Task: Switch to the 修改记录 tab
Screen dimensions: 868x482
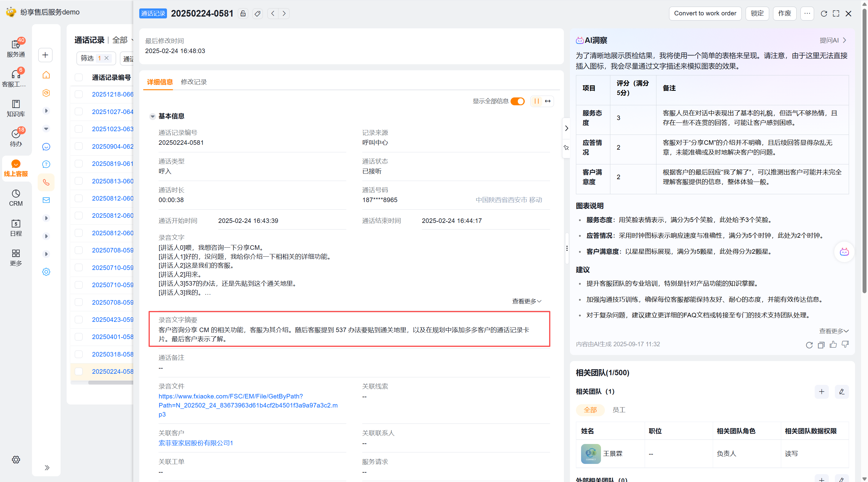Action: [194, 82]
